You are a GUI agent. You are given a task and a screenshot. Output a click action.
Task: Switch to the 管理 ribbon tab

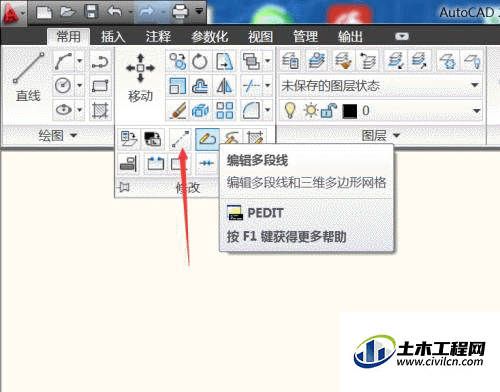pyautogui.click(x=305, y=36)
